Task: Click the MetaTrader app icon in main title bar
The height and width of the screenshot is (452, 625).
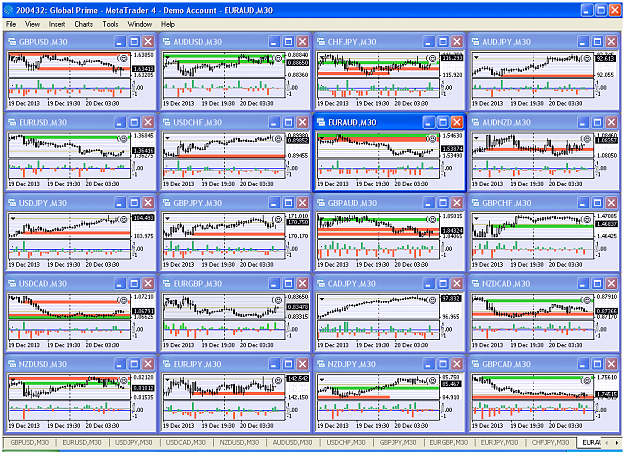Action: 8,10
